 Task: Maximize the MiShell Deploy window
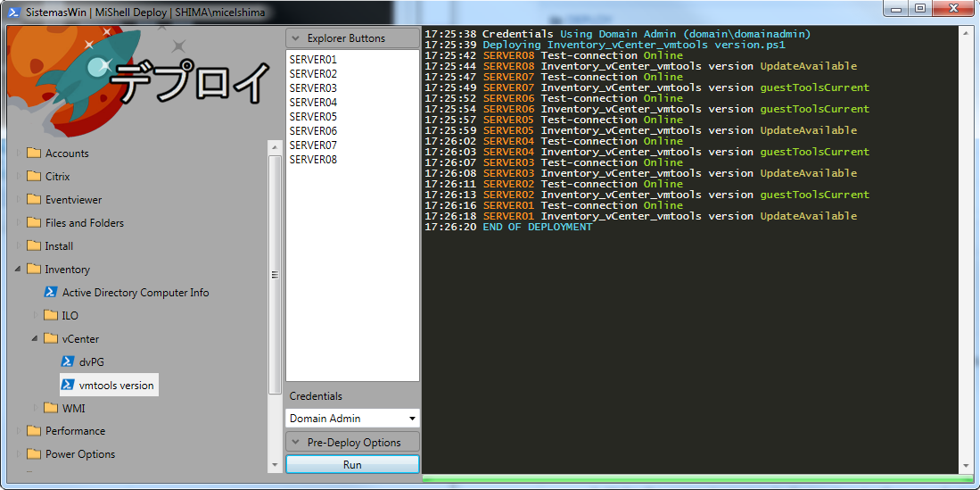click(x=920, y=8)
